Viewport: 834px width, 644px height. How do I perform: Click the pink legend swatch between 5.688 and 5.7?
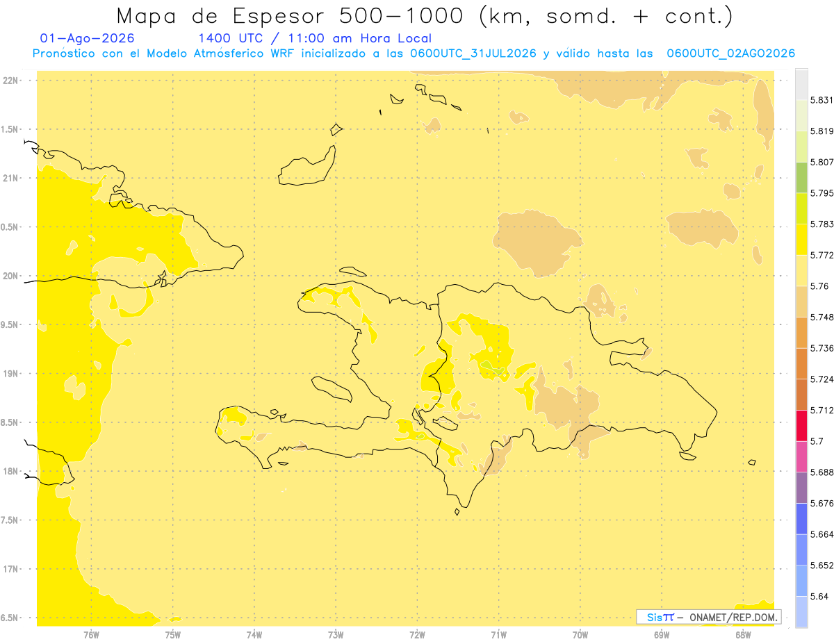pos(802,456)
